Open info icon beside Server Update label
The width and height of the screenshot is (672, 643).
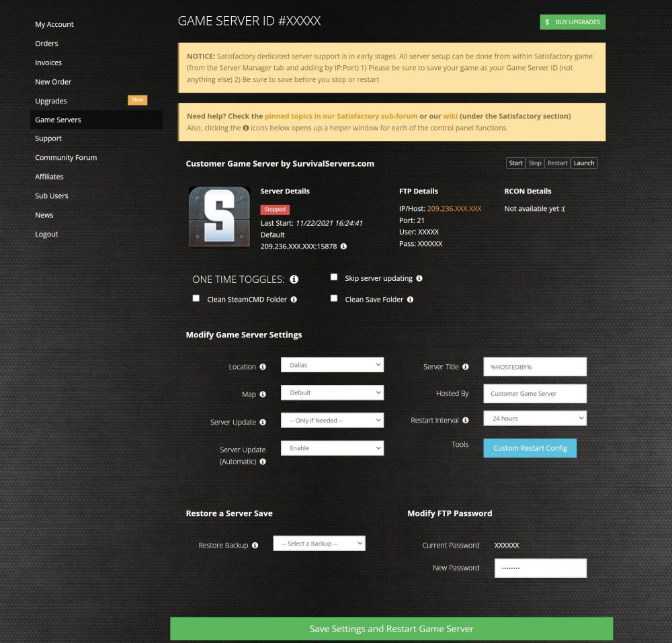pos(263,422)
